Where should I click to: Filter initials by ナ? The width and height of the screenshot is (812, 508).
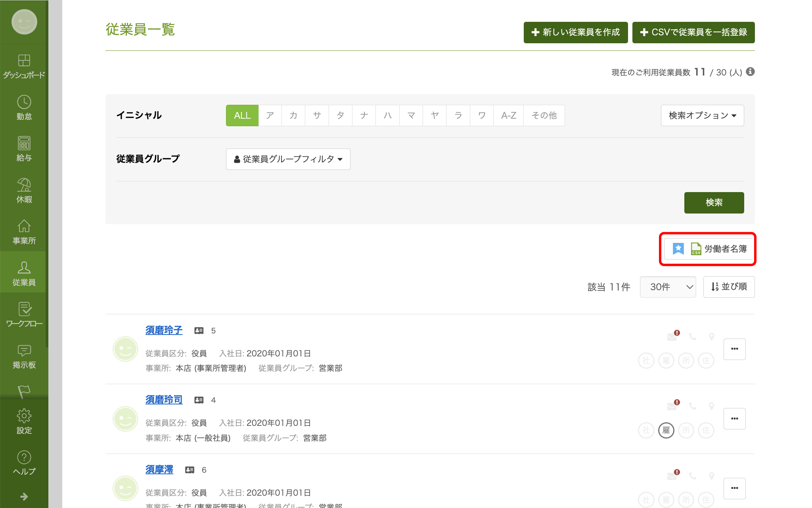pos(364,115)
